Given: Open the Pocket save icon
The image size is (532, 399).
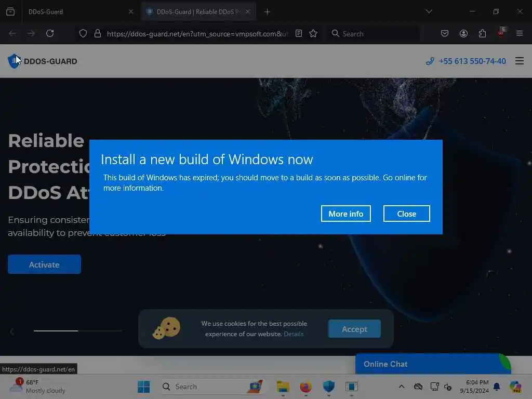Looking at the screenshot, I should point(445,33).
